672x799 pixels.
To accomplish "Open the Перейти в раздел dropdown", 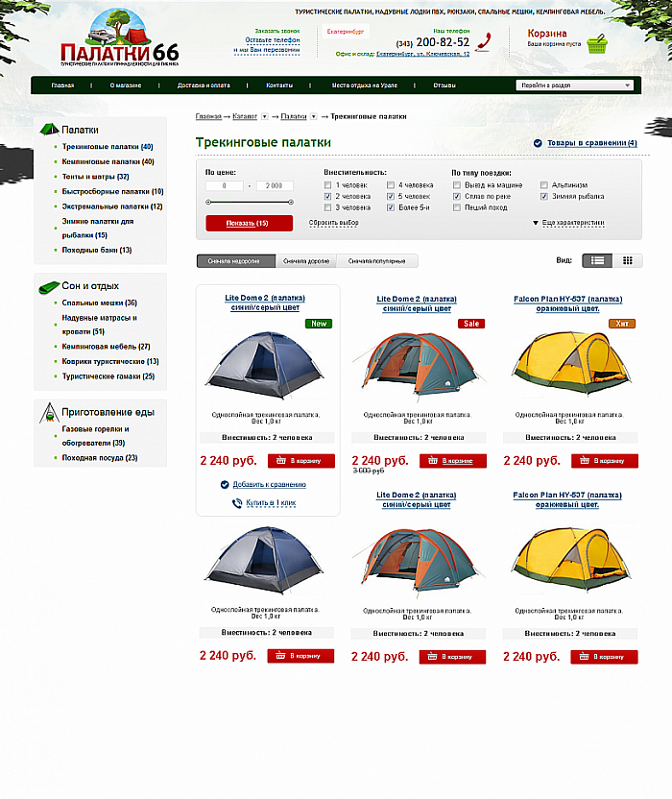I will (575, 85).
